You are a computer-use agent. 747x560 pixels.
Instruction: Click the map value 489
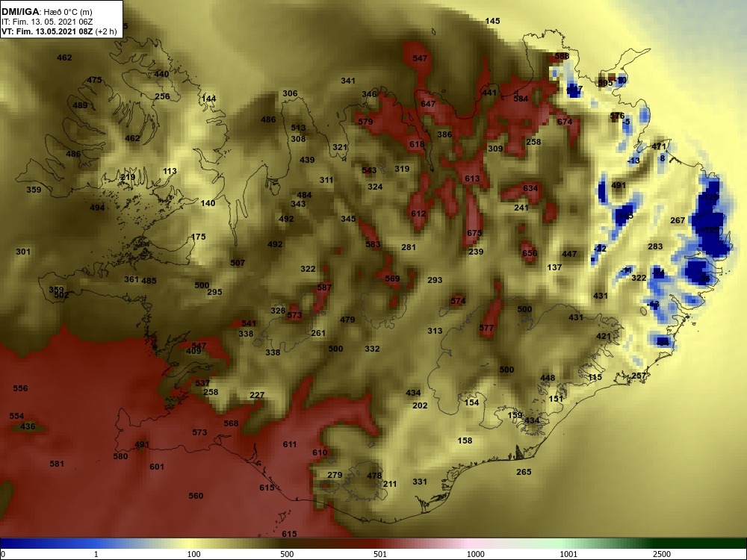80,105
